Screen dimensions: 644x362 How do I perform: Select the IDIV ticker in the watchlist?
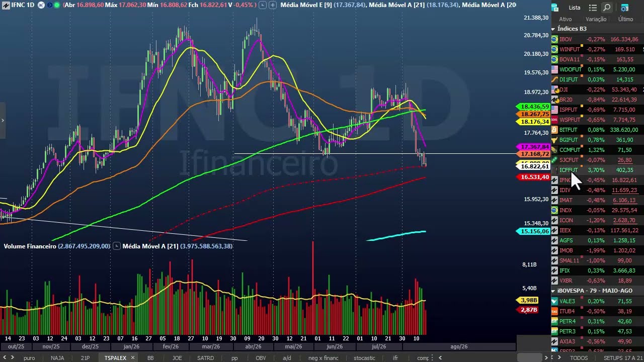[x=565, y=190]
